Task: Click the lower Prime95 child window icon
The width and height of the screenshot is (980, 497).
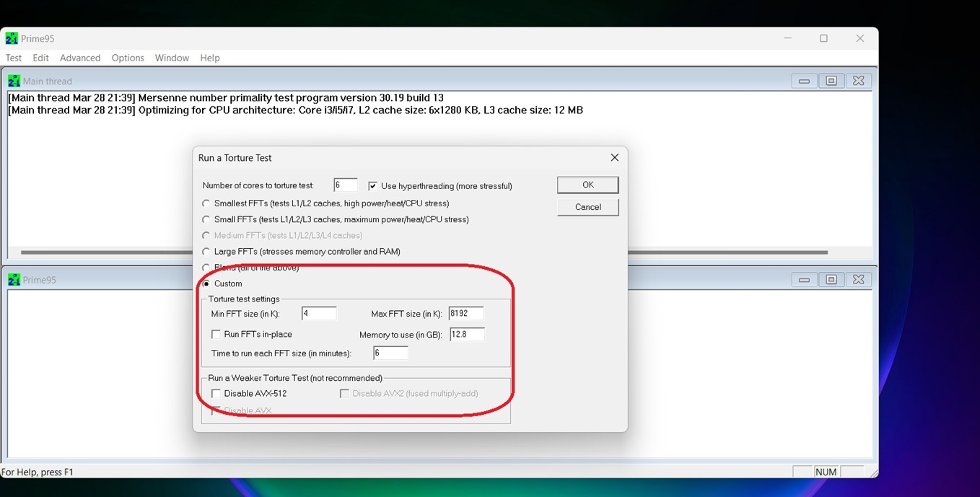Action: [x=14, y=279]
